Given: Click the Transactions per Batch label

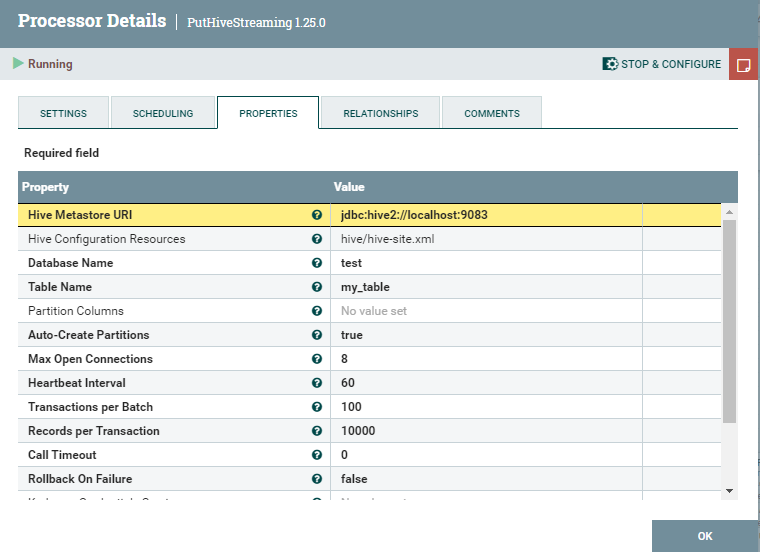Looking at the screenshot, I should (90, 407).
